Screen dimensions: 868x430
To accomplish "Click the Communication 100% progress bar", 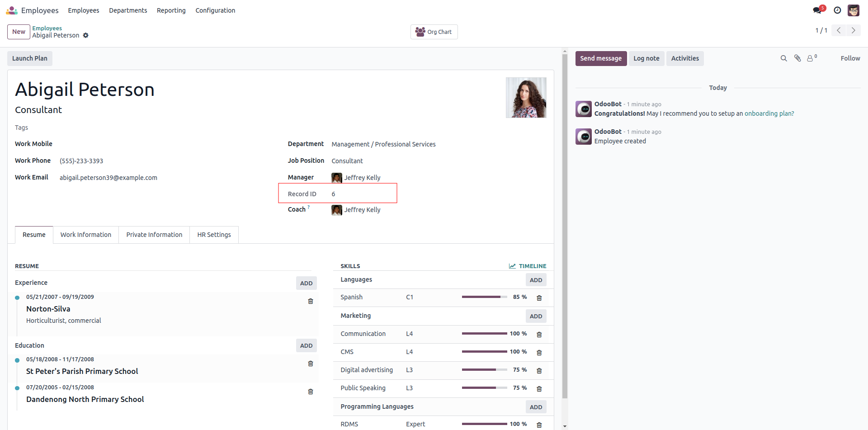I will coord(484,333).
